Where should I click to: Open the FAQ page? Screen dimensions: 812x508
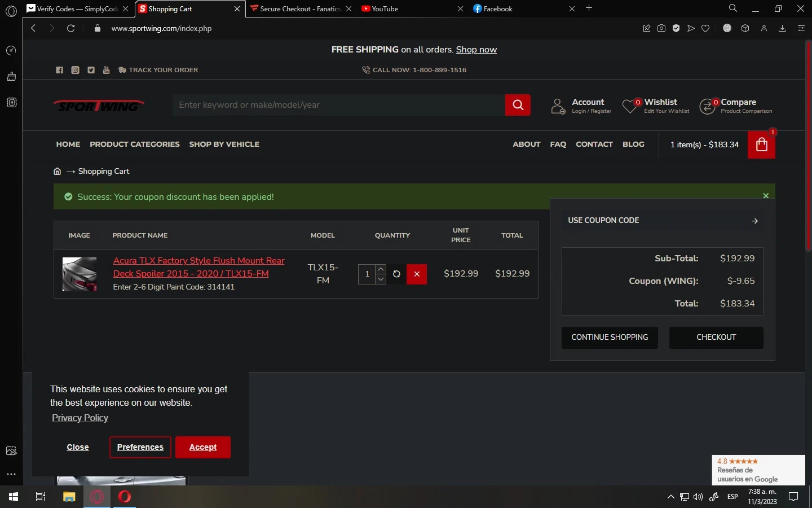click(x=558, y=144)
